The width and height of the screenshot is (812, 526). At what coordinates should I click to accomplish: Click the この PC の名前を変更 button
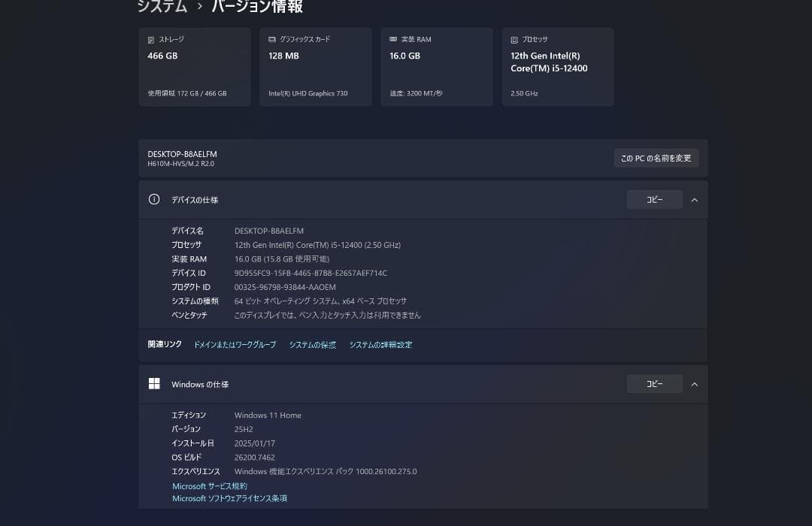click(x=656, y=158)
